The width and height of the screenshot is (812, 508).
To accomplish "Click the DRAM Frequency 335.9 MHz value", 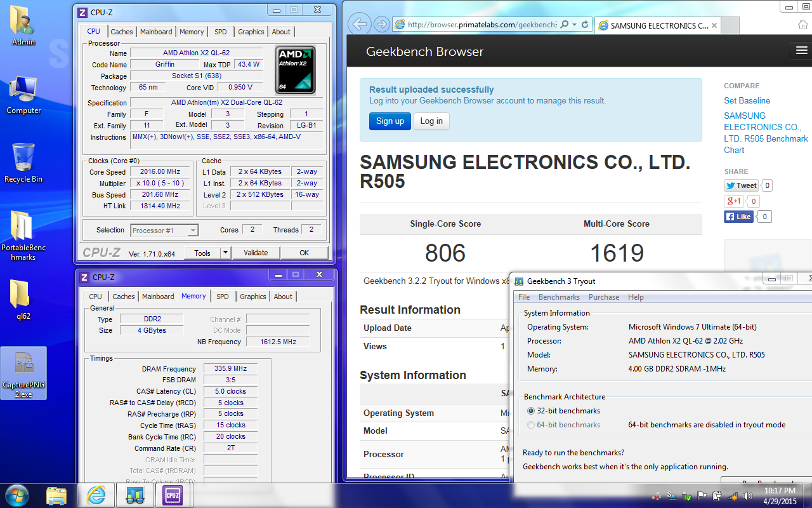I will pos(231,368).
